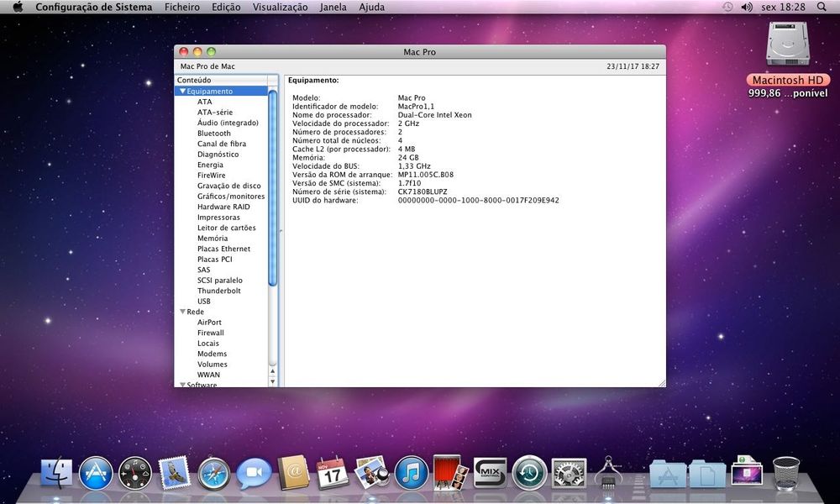This screenshot has width=840, height=504.
Task: Click the System Profiler dock icon
Action: pos(608,472)
